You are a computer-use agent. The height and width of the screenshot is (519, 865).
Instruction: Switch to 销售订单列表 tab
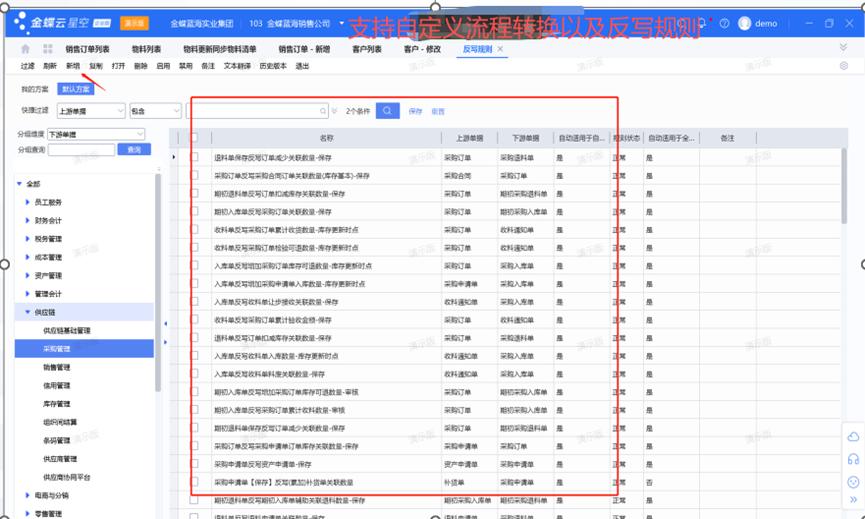pyautogui.click(x=87, y=49)
